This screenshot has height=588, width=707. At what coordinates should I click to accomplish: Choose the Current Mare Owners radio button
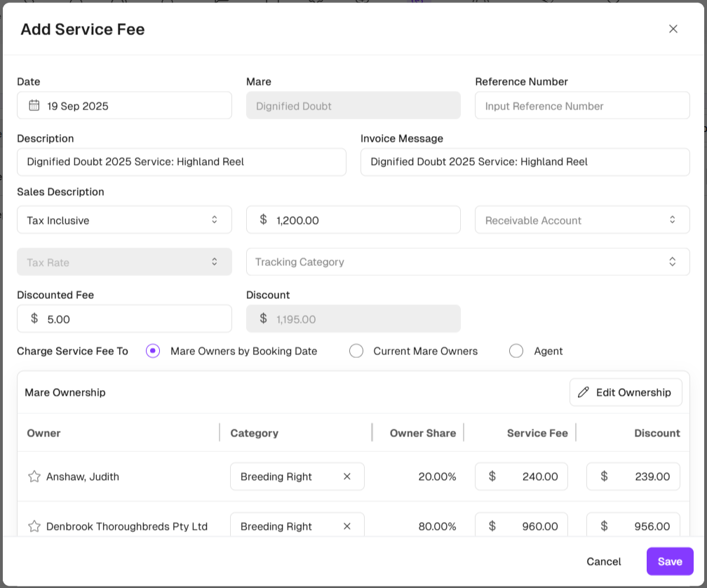(356, 351)
